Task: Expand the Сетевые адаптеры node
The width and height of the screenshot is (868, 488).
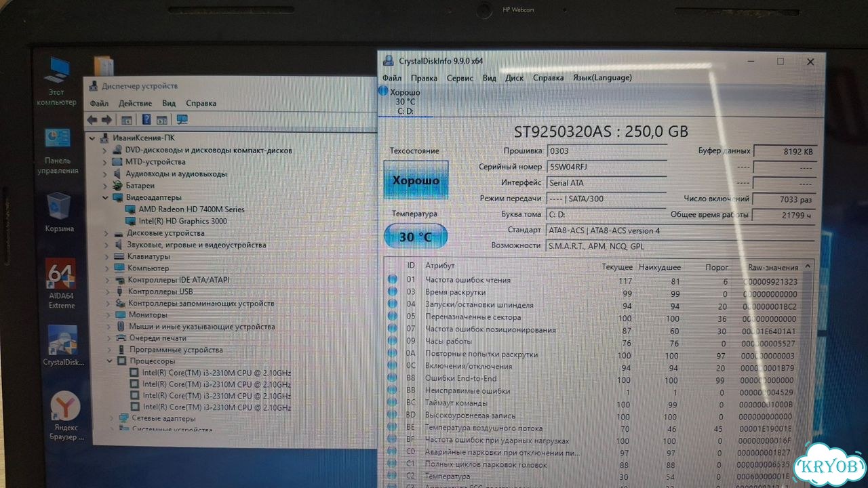Action: [113, 419]
